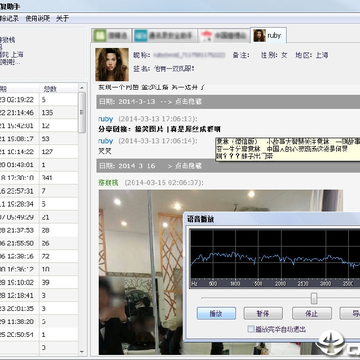The width and height of the screenshot is (360, 360).
Task: Select row with total 26
Action: [39, 243]
